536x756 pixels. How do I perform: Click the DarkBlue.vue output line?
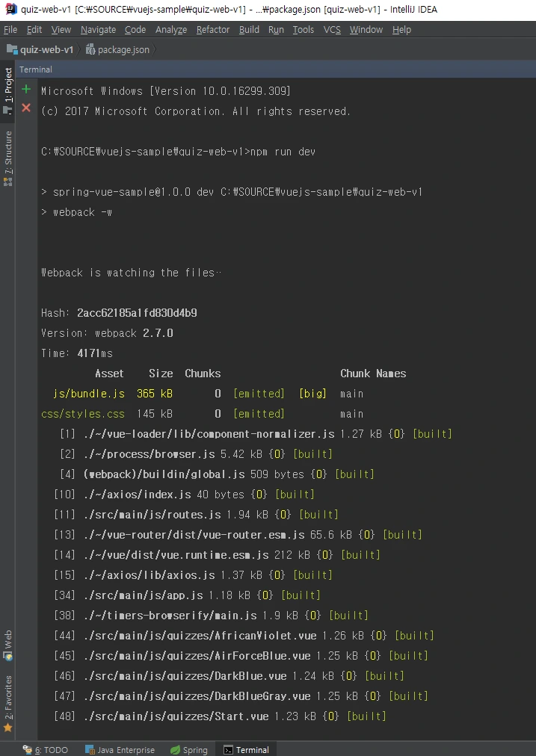click(229, 677)
